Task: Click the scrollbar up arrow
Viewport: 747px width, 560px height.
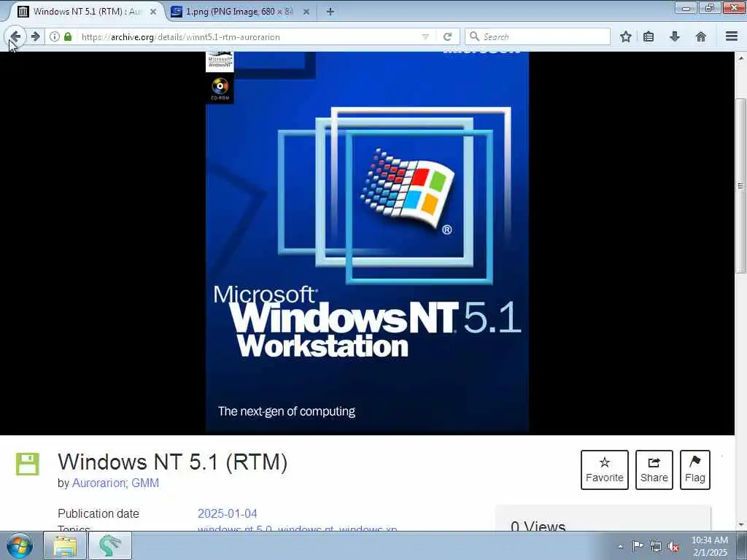Action: [x=740, y=58]
